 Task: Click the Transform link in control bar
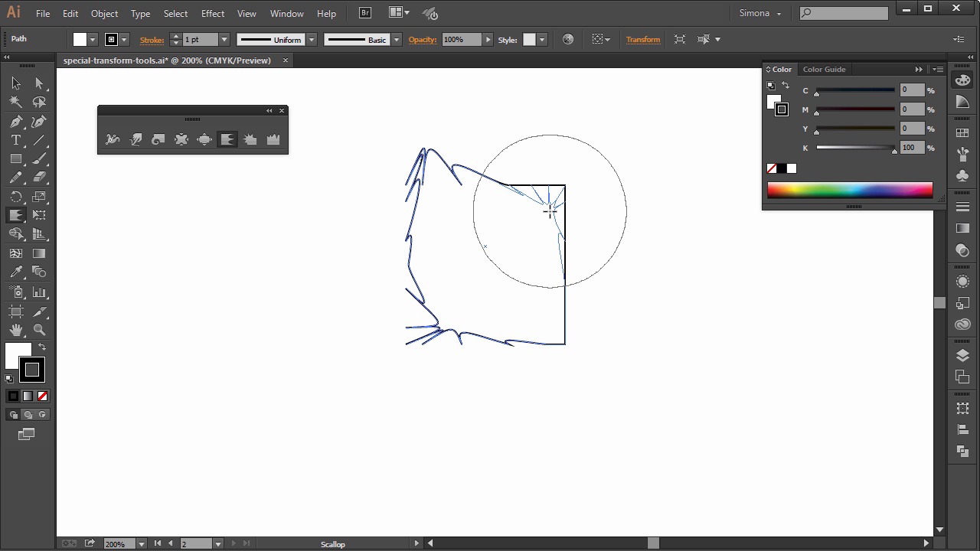642,40
